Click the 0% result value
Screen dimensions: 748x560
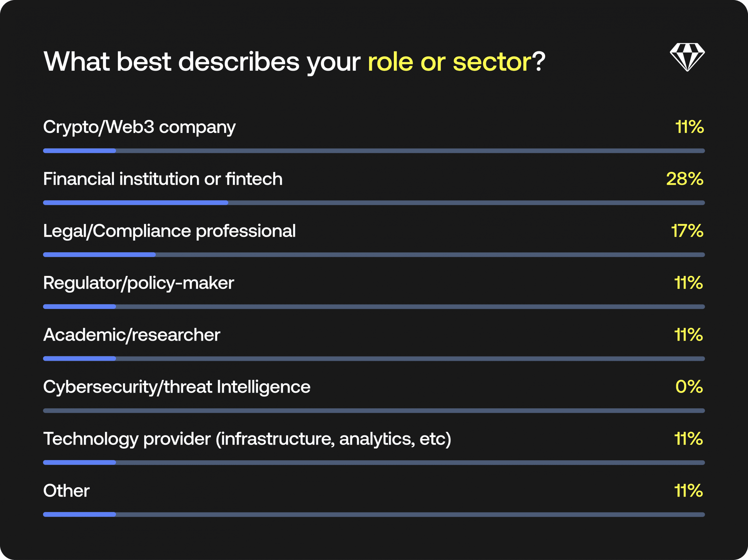(689, 387)
